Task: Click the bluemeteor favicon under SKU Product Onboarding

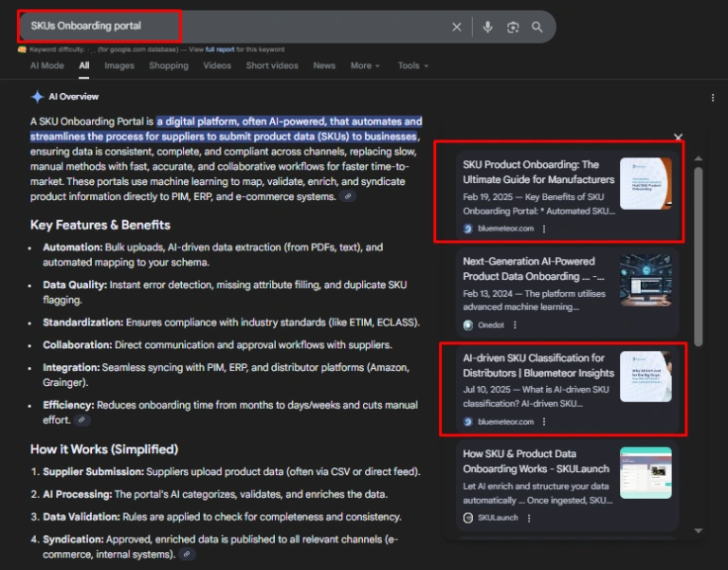Action: [x=468, y=229]
